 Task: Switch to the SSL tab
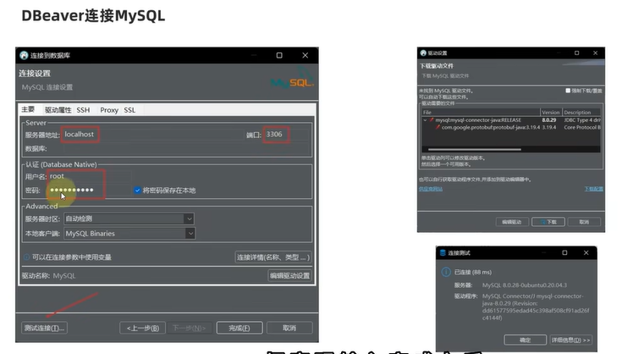tap(129, 110)
